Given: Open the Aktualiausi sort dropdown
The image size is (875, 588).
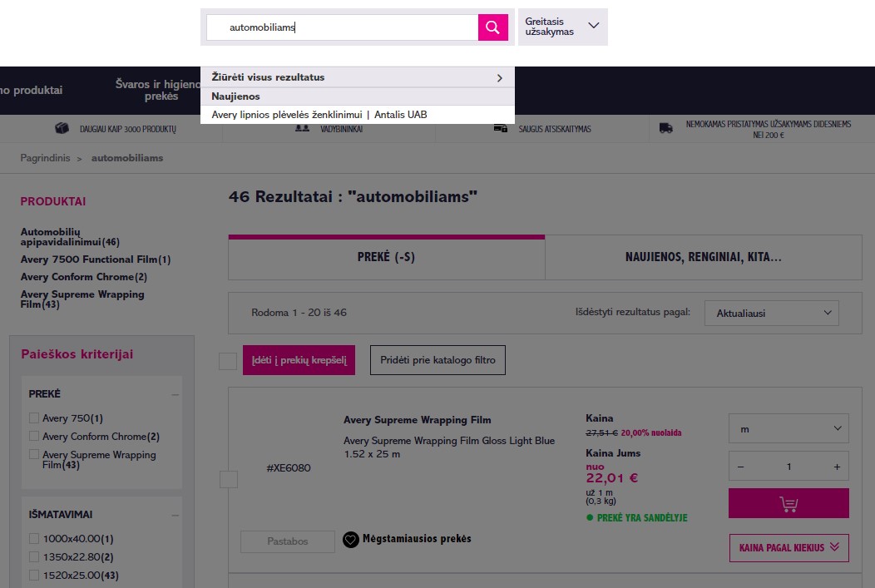Looking at the screenshot, I should pyautogui.click(x=772, y=313).
